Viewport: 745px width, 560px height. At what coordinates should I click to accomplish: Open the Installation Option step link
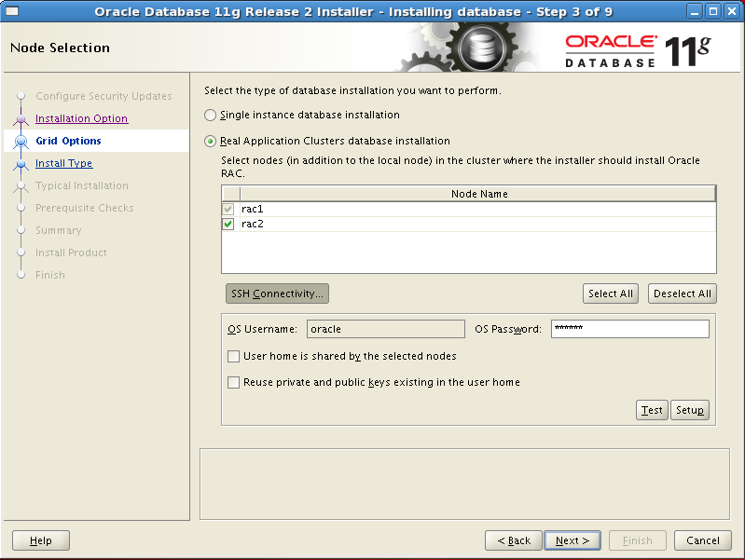click(x=82, y=118)
